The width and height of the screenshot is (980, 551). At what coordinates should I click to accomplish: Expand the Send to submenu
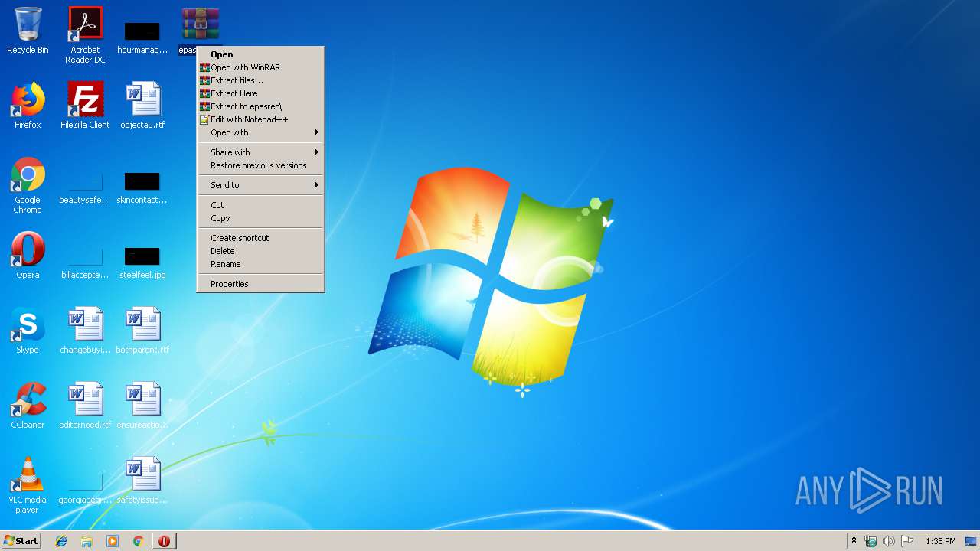click(260, 185)
